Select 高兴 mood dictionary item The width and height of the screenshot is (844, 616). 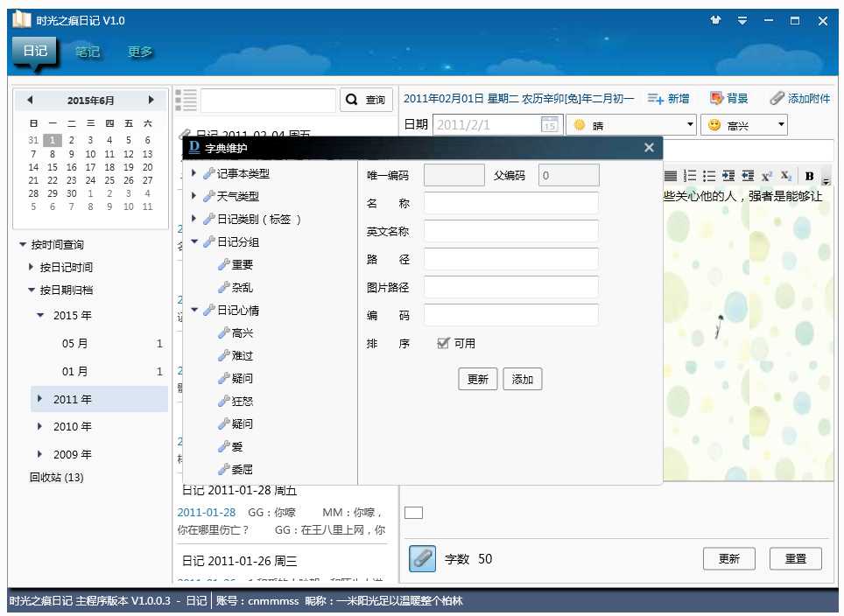236,333
